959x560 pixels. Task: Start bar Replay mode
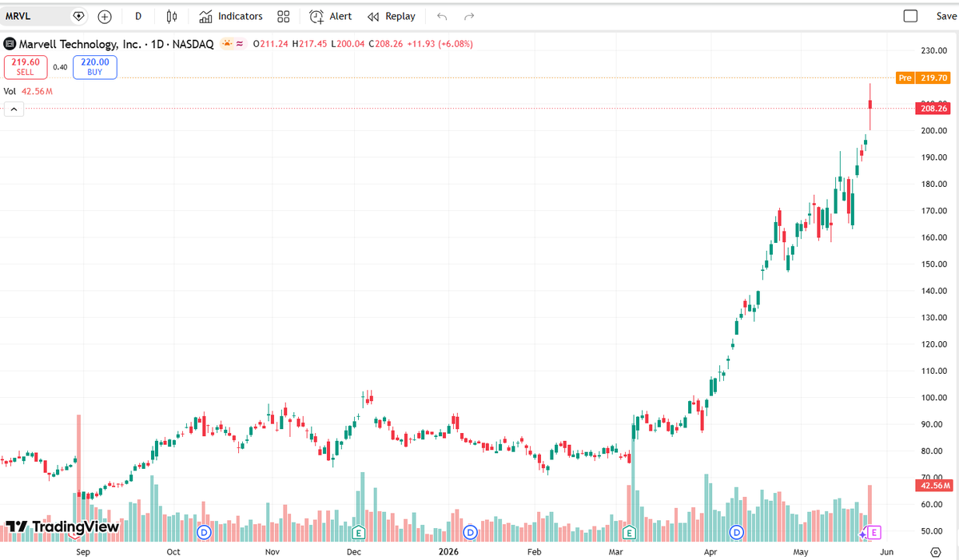[392, 16]
